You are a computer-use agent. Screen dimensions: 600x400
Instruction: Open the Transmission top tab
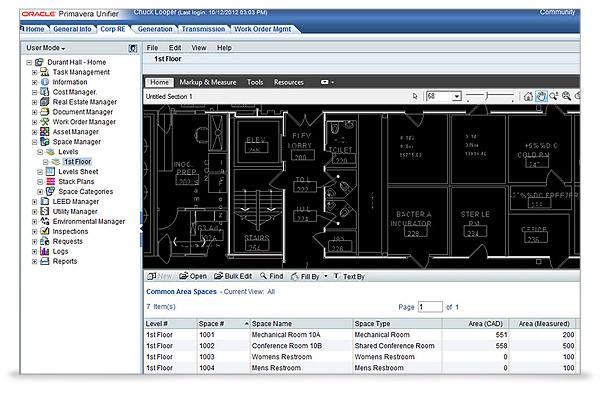203,29
